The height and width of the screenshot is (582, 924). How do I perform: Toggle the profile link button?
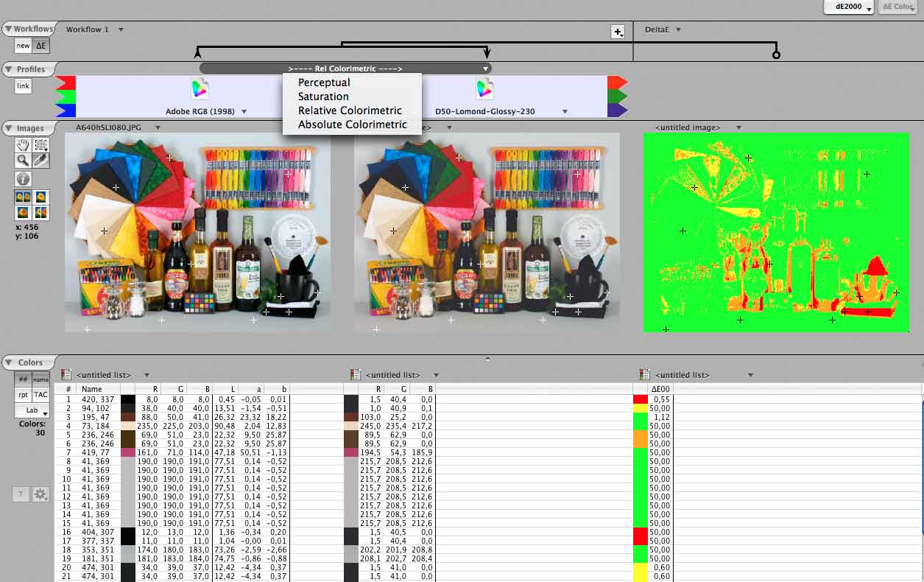point(24,86)
